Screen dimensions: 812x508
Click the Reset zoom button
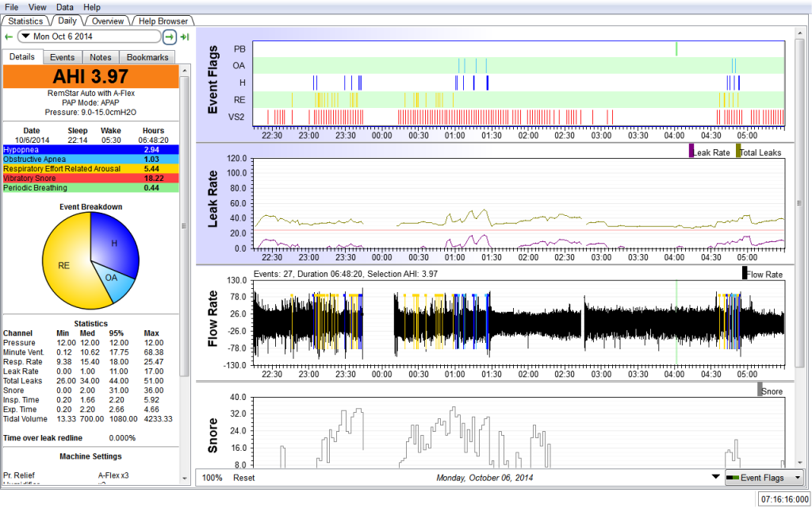(x=243, y=478)
